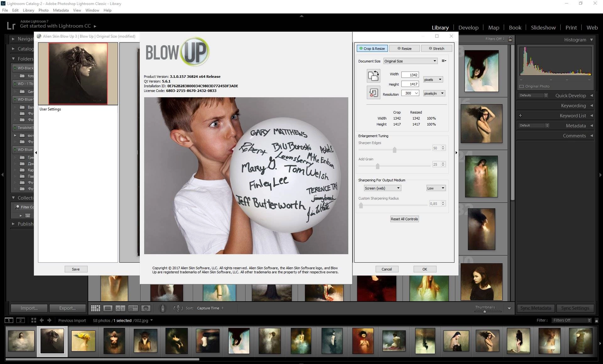Viewport: 603px width, 364px height.
Task: Click the Import... button
Action: pos(29,308)
